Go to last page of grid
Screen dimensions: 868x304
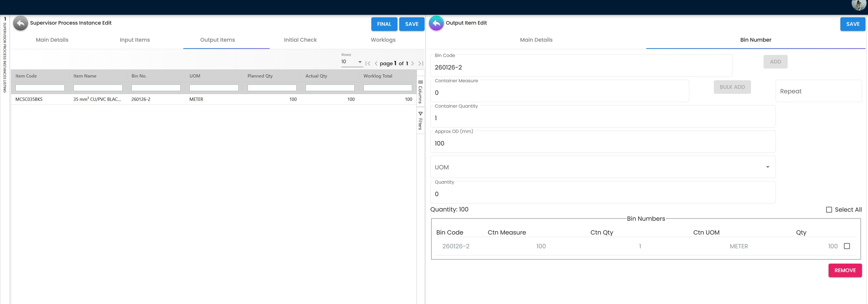(421, 63)
